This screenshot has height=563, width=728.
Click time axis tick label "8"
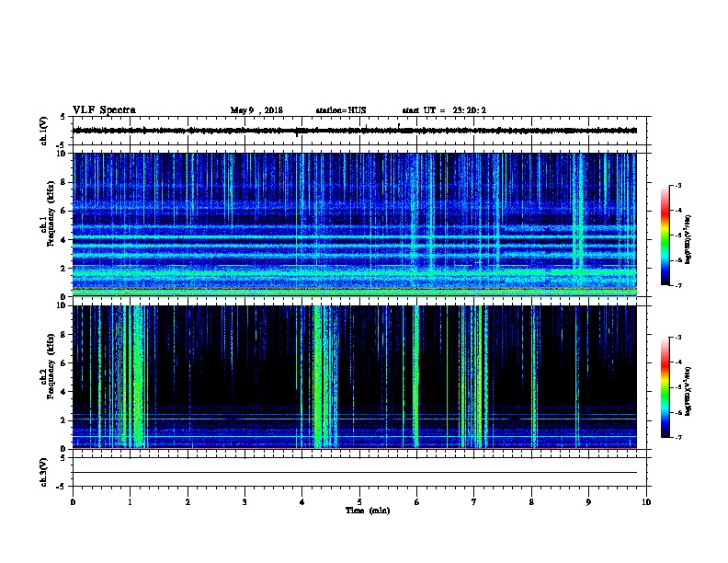point(531,501)
